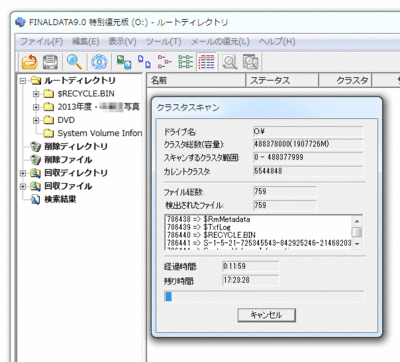Sort by the ステータス column header
Viewport: 400px width, 362px height.
click(x=282, y=80)
